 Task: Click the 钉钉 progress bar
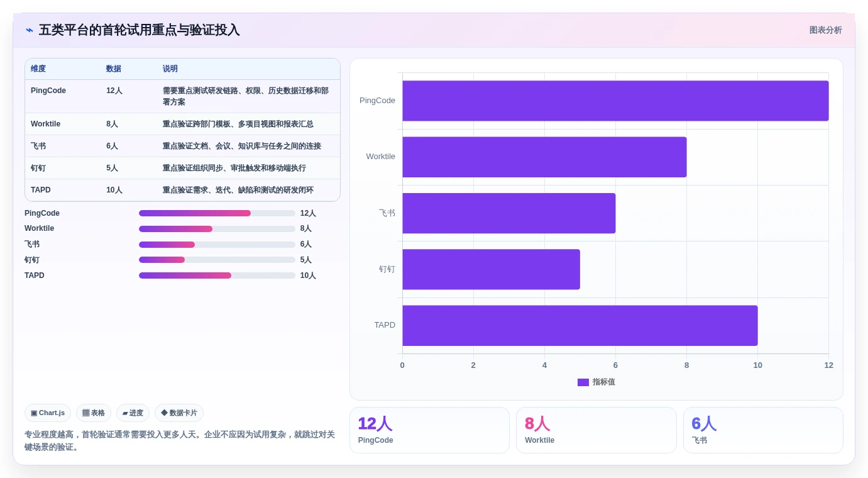tap(217, 260)
